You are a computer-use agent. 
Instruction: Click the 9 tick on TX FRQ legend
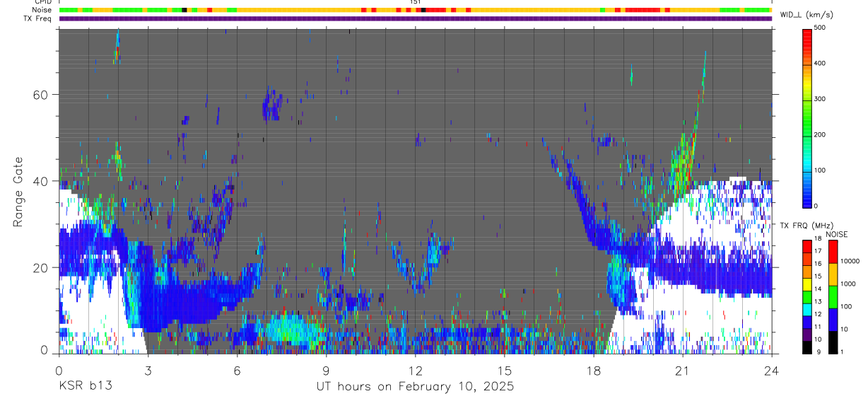tap(817, 351)
